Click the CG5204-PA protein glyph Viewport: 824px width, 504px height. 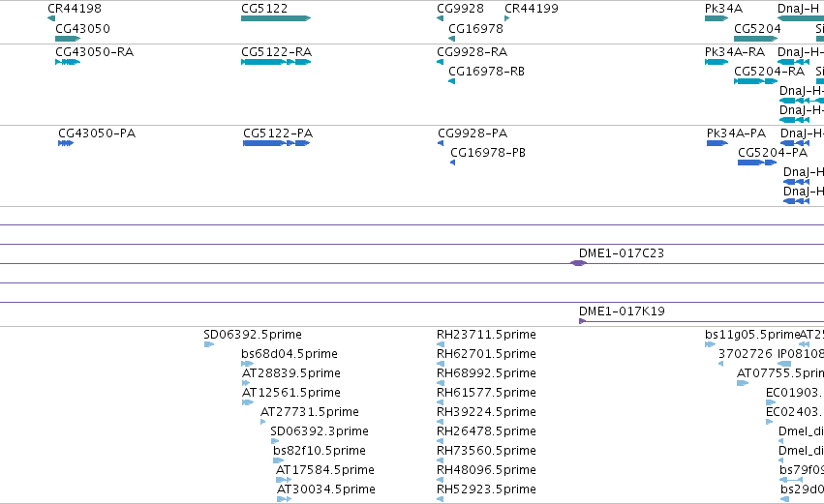click(x=757, y=163)
